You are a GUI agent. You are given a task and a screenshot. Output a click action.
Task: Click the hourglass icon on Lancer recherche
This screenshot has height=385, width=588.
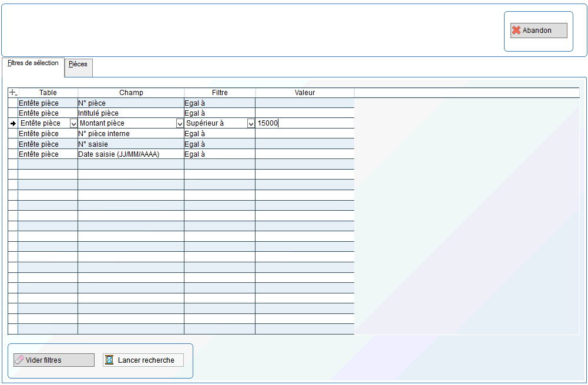pyautogui.click(x=109, y=360)
